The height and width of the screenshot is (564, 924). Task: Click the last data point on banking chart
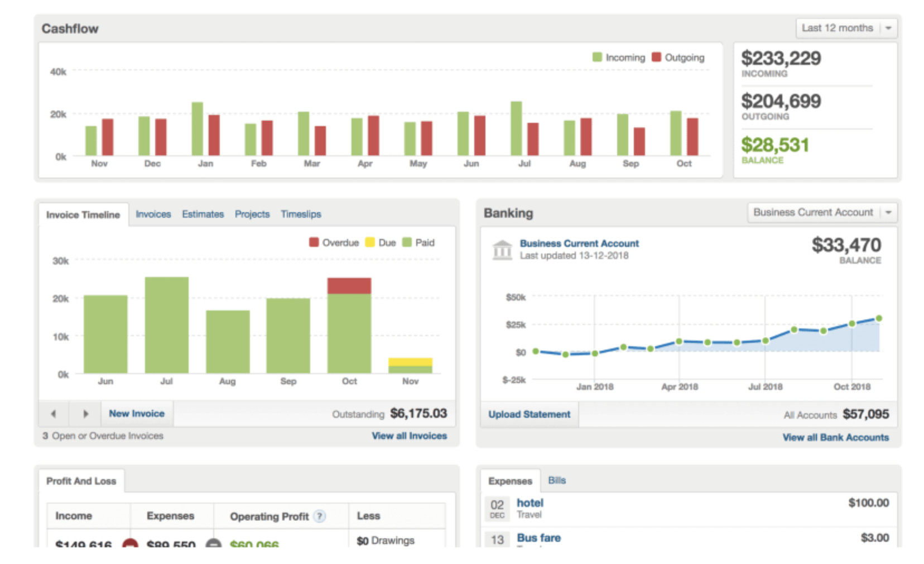point(879,318)
